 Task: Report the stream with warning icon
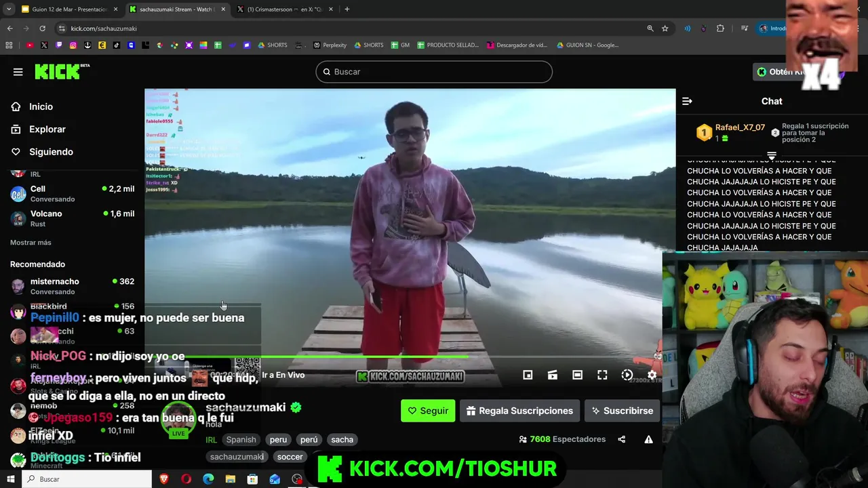point(648,439)
